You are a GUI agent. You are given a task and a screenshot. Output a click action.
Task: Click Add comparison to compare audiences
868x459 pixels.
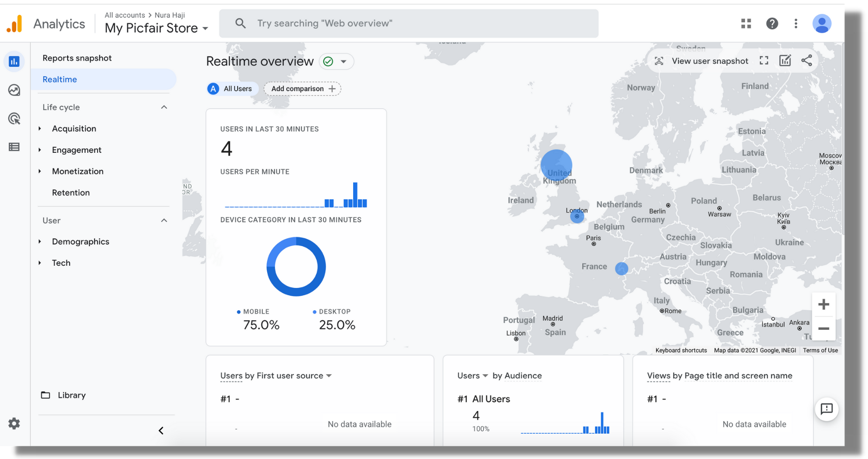point(303,89)
